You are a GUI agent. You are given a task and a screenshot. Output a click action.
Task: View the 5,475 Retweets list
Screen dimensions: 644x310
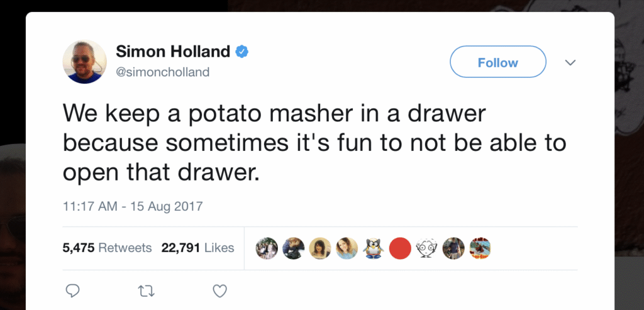tap(107, 248)
